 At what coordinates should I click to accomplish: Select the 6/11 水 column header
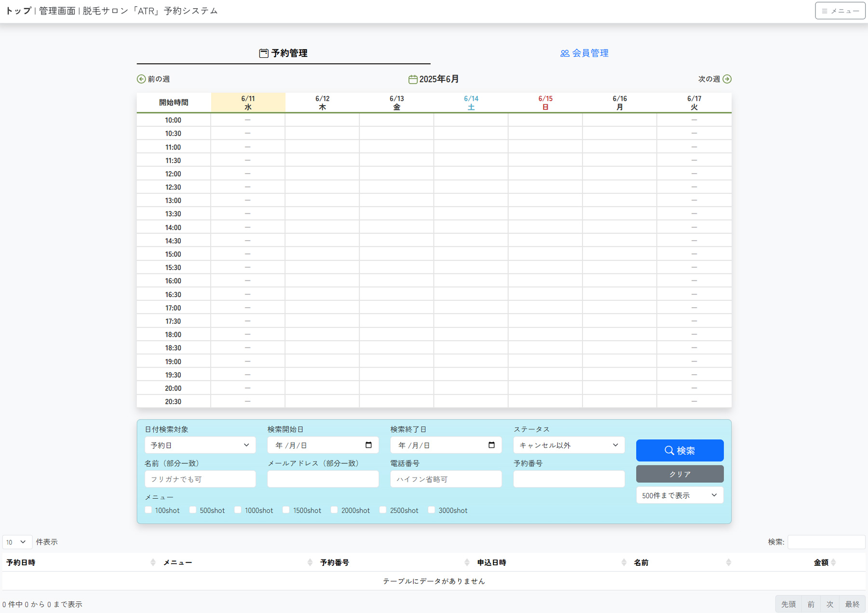tap(248, 103)
